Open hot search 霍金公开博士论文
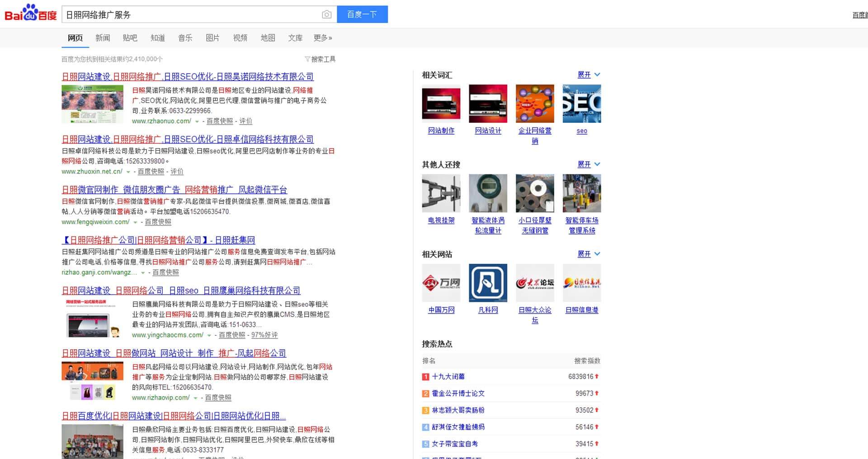Viewport: 868px width, 459px height. coord(458,393)
